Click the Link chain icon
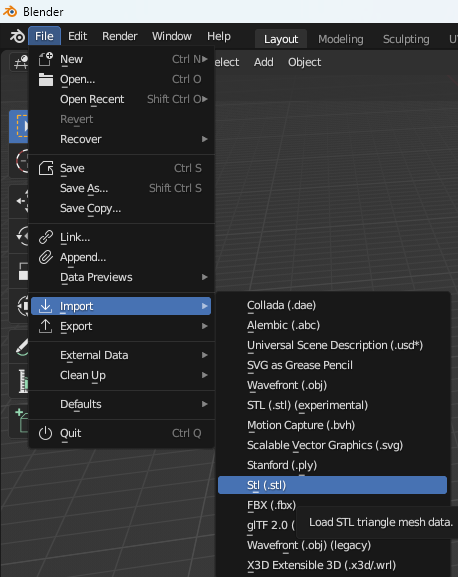Screen dimensions: 458x577 46,237
